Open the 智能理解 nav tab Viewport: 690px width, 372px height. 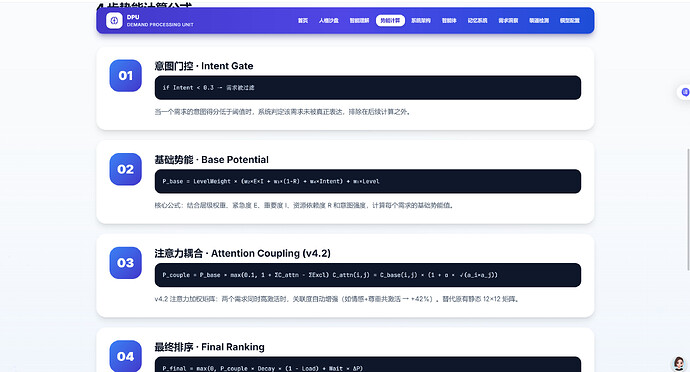tap(359, 21)
